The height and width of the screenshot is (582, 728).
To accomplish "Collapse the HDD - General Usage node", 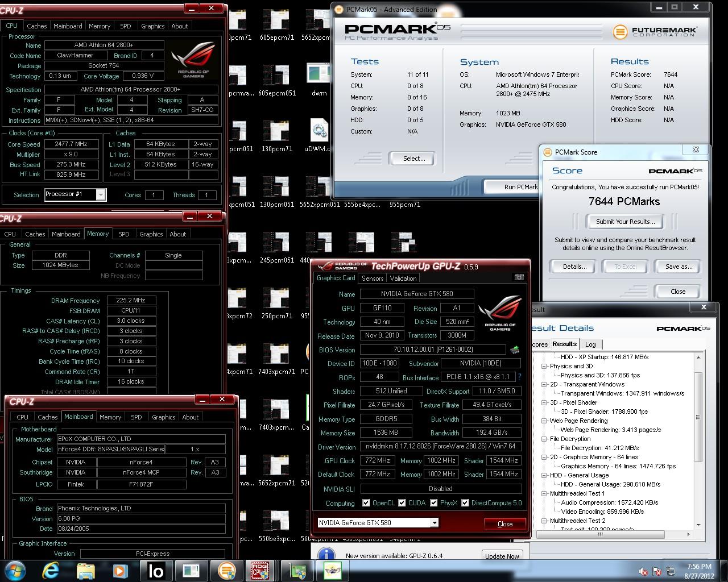I will [x=544, y=475].
